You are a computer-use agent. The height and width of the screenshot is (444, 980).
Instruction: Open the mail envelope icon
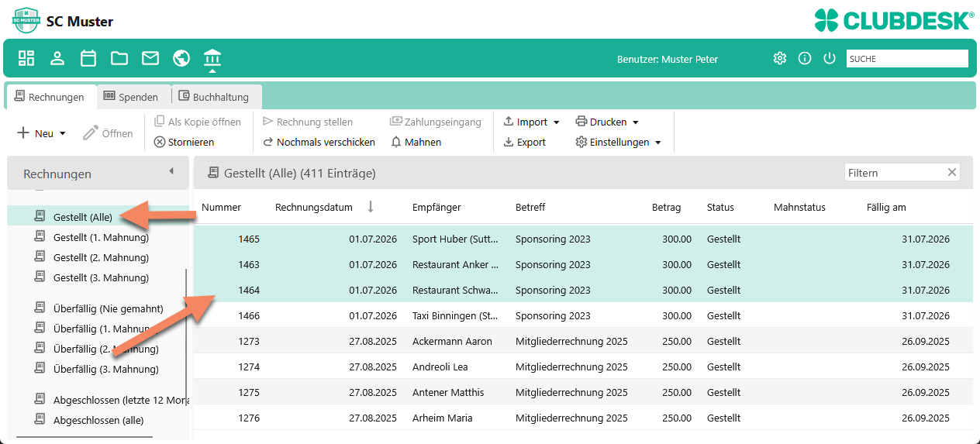coord(150,58)
